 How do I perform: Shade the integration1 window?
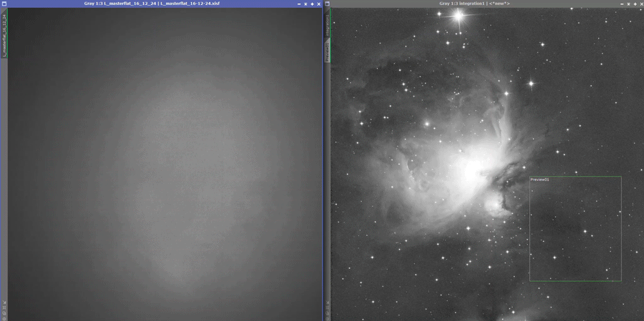[628, 4]
